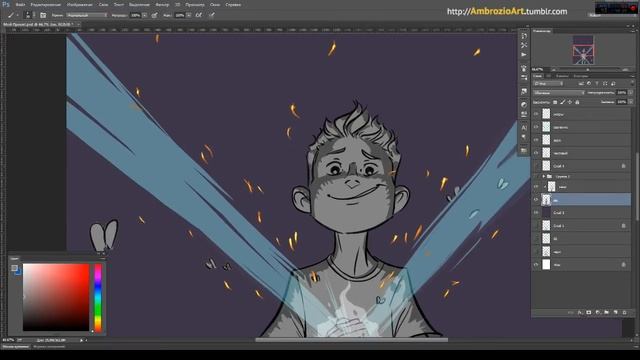
Task: Hide the currently selected layer
Action: pyautogui.click(x=536, y=200)
